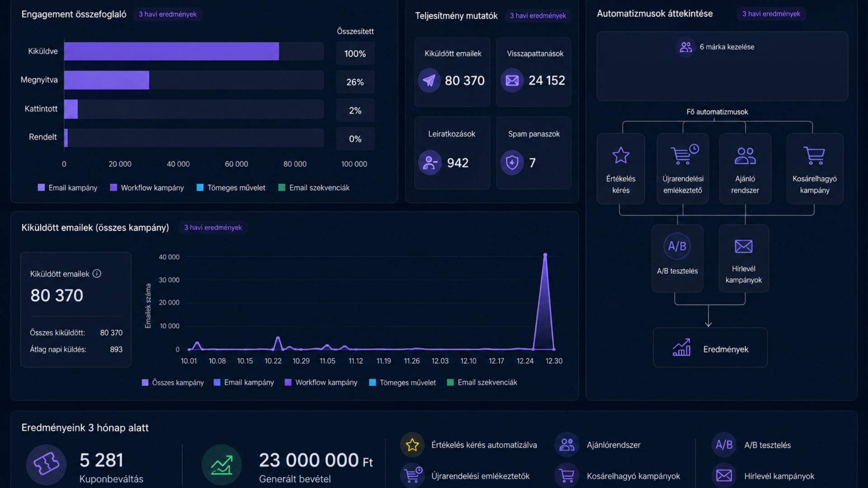Toggle Email szekvenciák legend in engagement chart
This screenshot has height=488, width=868.
(314, 188)
